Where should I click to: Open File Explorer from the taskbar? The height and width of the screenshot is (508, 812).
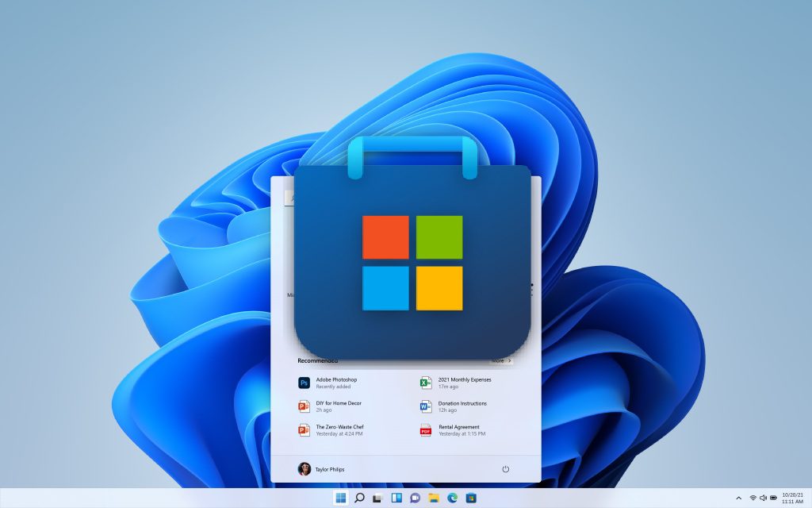[434, 498]
